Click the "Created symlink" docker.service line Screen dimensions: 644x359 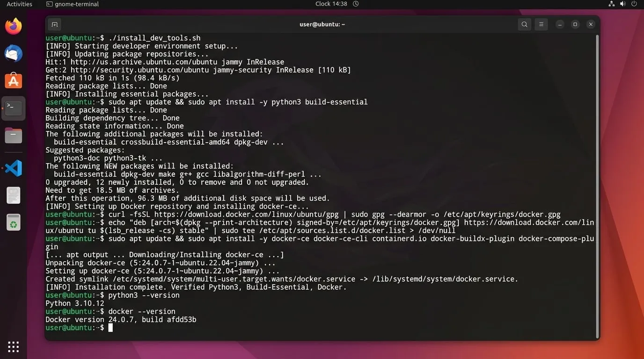pos(282,279)
